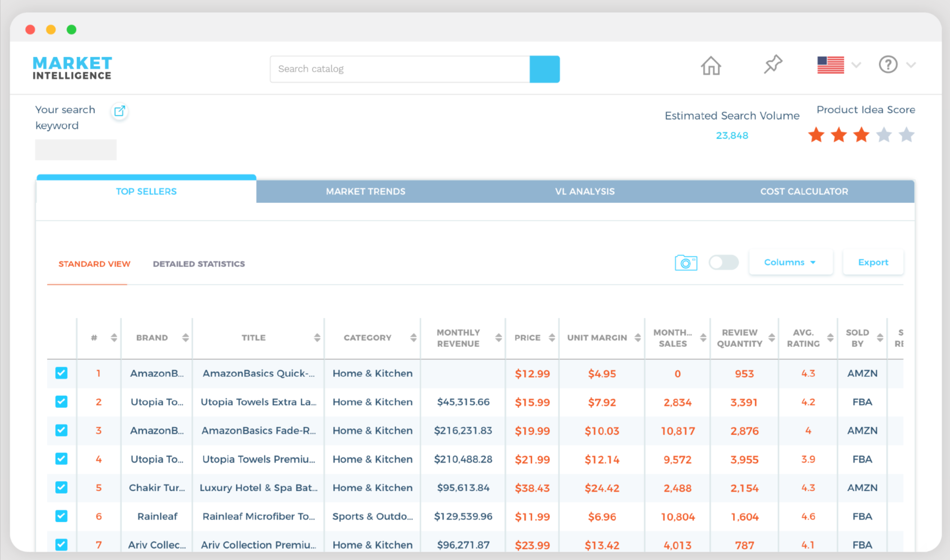
Task: Click avg. rating '4.6'
Action: [x=808, y=516]
